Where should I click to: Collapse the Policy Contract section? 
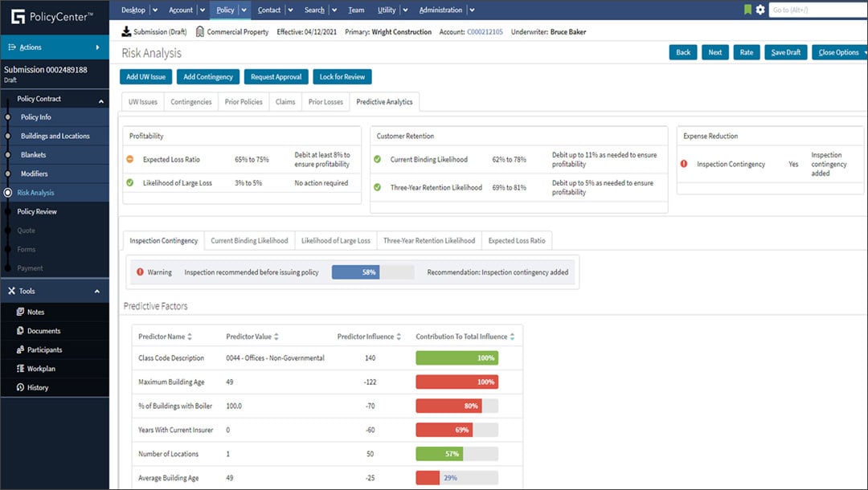point(102,100)
